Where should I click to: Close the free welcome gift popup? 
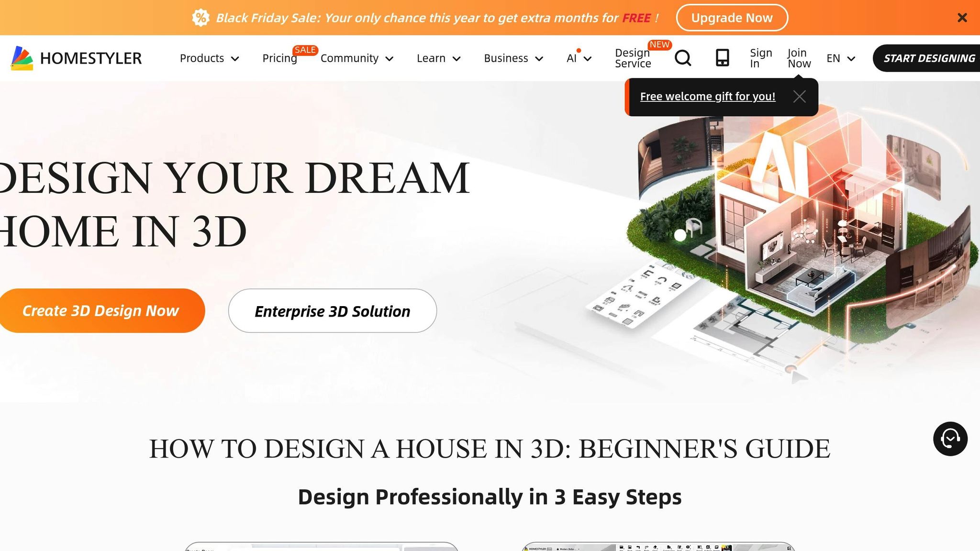[x=799, y=97]
